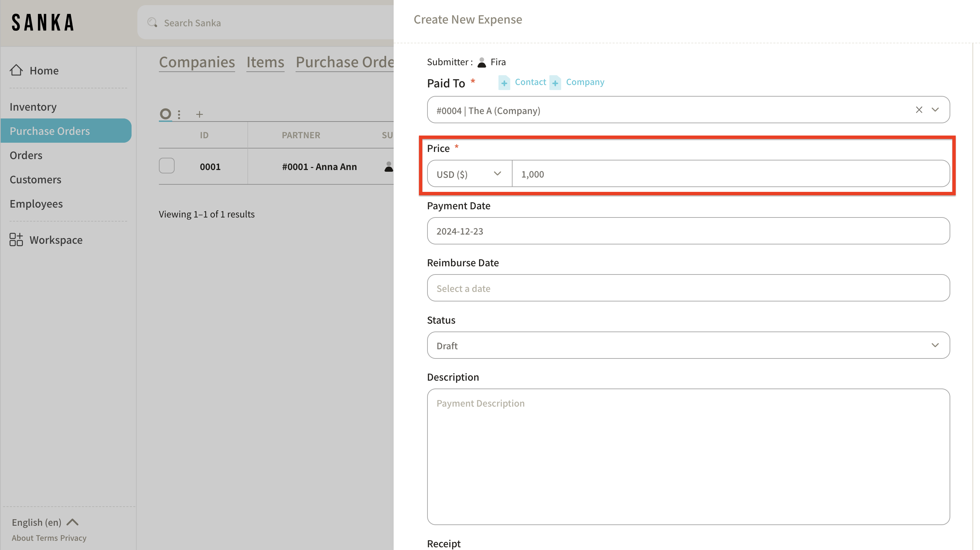The image size is (980, 550).
Task: Click the ID column header
Action: click(204, 135)
